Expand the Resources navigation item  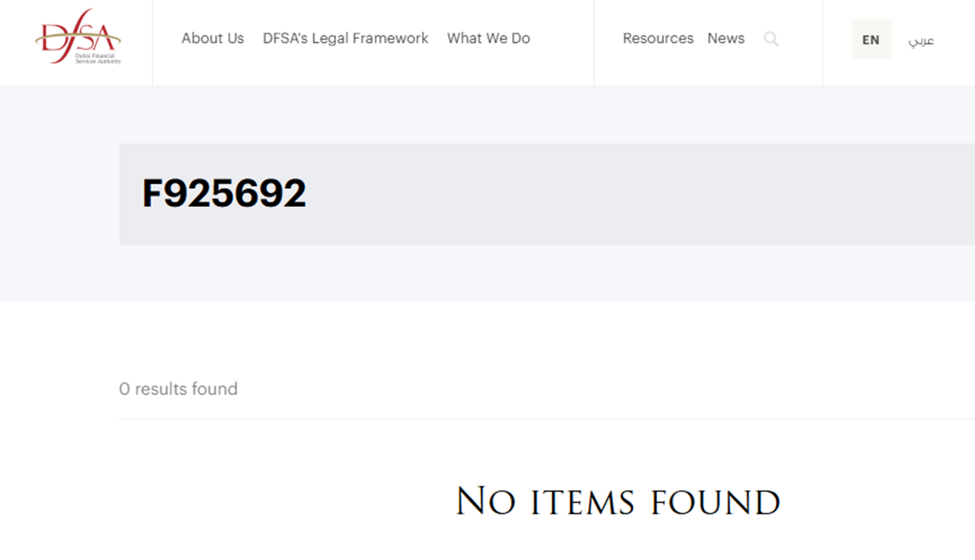pyautogui.click(x=658, y=38)
